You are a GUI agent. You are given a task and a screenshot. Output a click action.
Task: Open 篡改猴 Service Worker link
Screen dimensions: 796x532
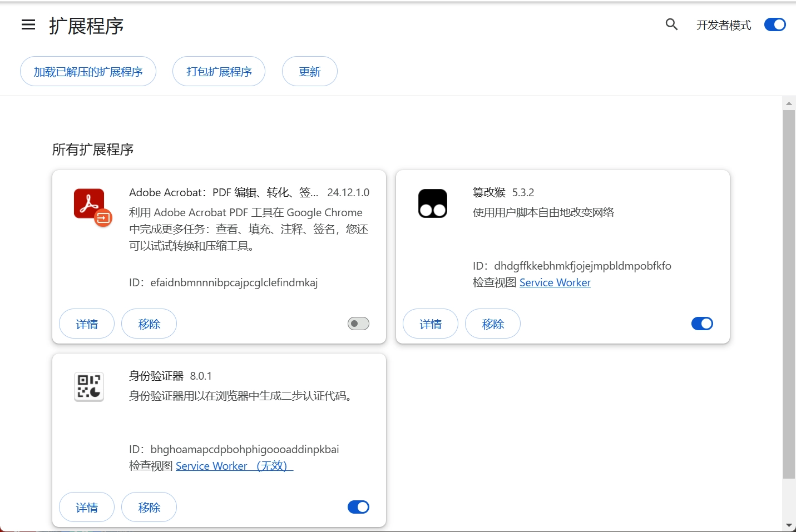pos(555,282)
